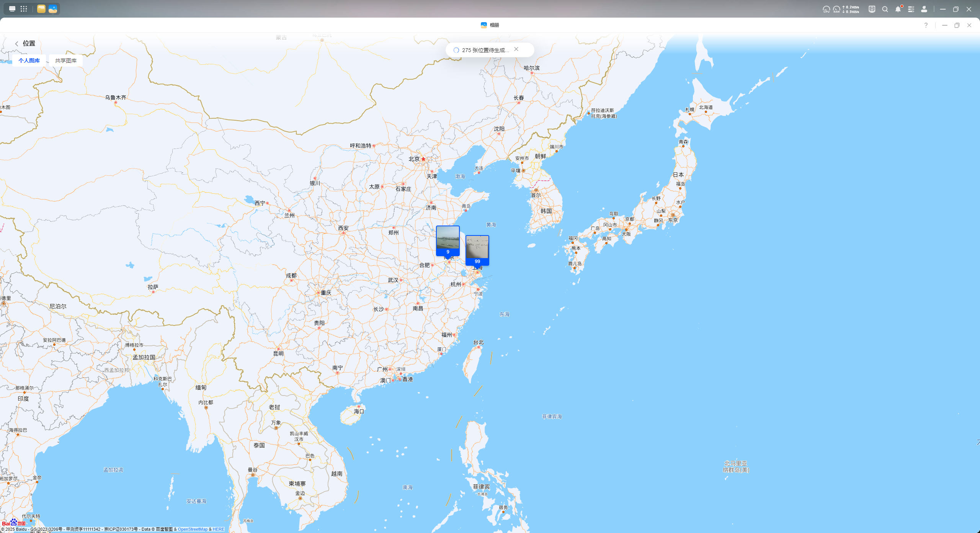This screenshot has height=533, width=980.
Task: Open system search magnifier
Action: (x=885, y=9)
